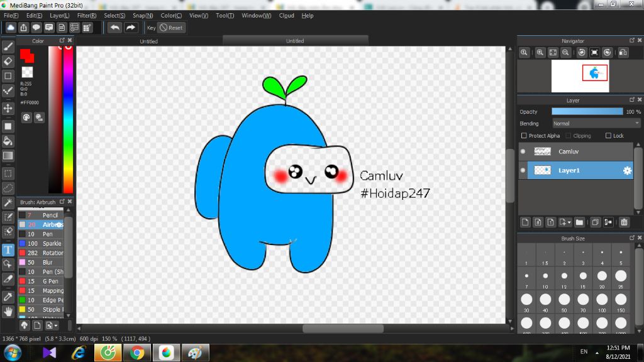Enable the Lock checkbox
644x362 pixels.
click(608, 136)
